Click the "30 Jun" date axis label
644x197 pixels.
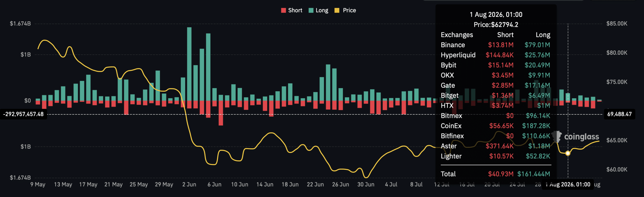pyautogui.click(x=366, y=184)
